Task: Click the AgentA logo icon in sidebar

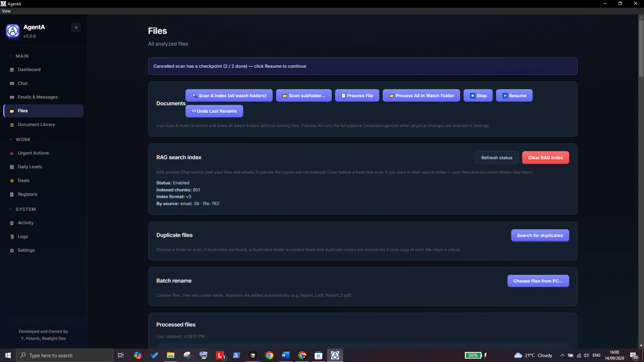Action: coord(13,31)
